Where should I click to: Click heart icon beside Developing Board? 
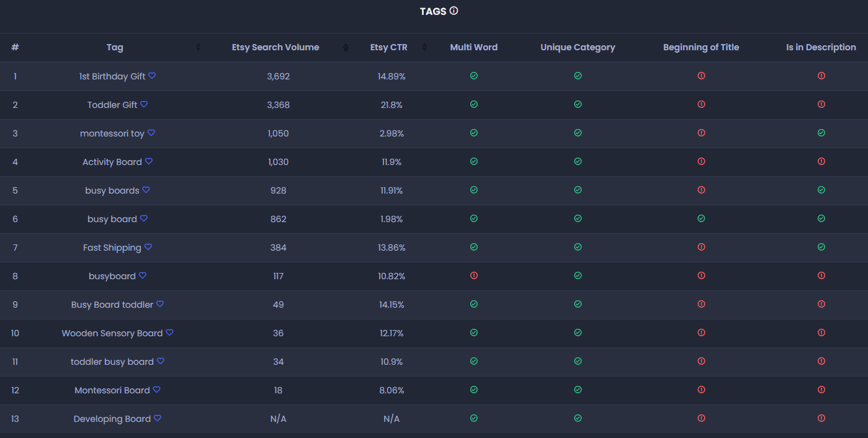coord(158,418)
